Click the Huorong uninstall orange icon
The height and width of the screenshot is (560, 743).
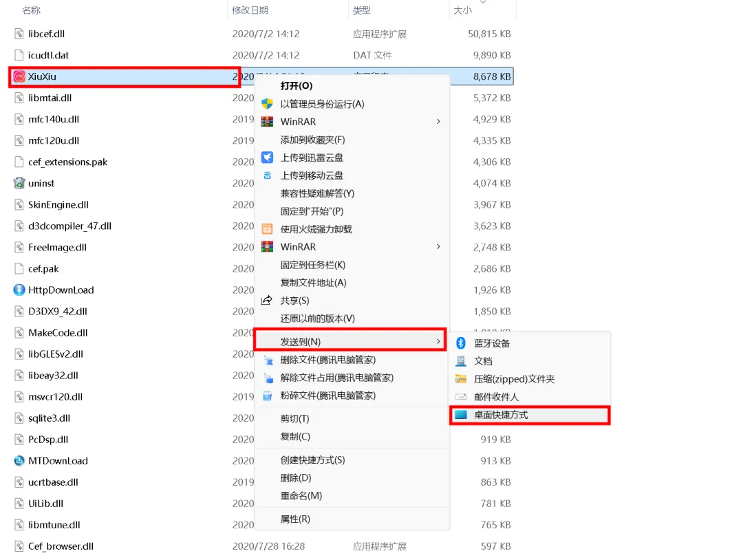coord(267,229)
